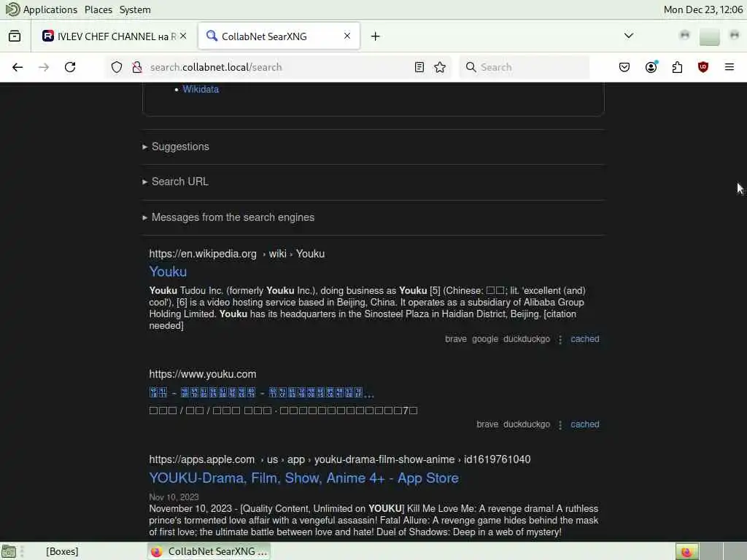The width and height of the screenshot is (747, 560).
Task: Click 'brave' label under youku.com result
Action: 487,424
